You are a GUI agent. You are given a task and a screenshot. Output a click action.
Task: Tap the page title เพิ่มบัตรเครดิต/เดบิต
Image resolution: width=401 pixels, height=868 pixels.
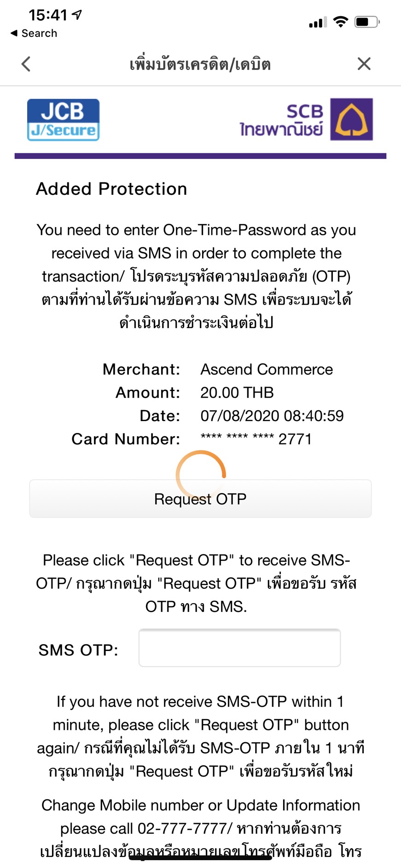pos(200,64)
